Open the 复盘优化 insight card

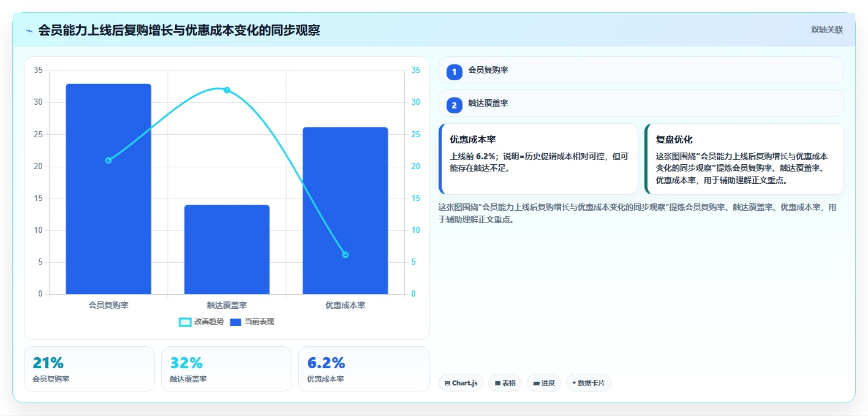click(744, 159)
